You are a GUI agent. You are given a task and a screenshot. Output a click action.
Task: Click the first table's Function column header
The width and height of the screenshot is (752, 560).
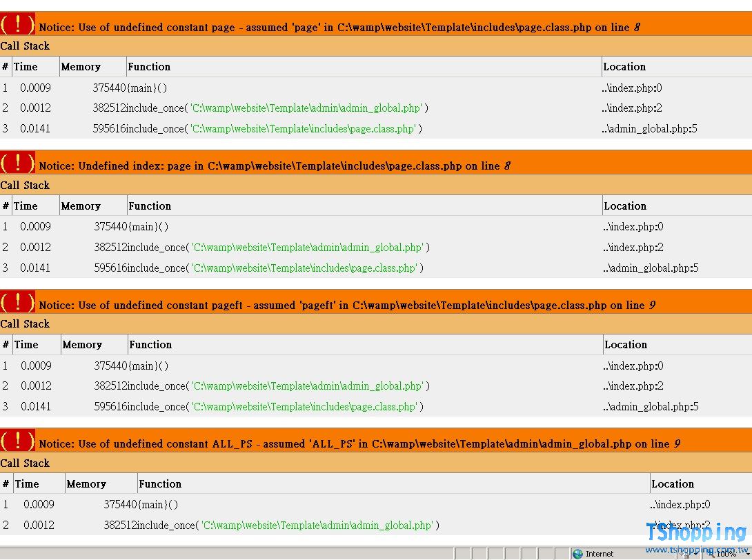click(149, 67)
